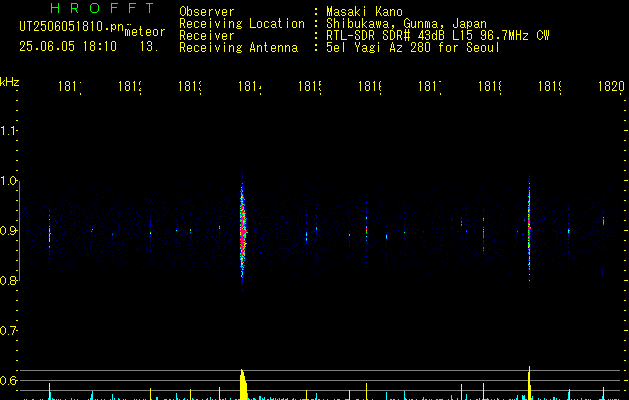
Task: Click the date 25.06.05 18:10
Action: 68,47
